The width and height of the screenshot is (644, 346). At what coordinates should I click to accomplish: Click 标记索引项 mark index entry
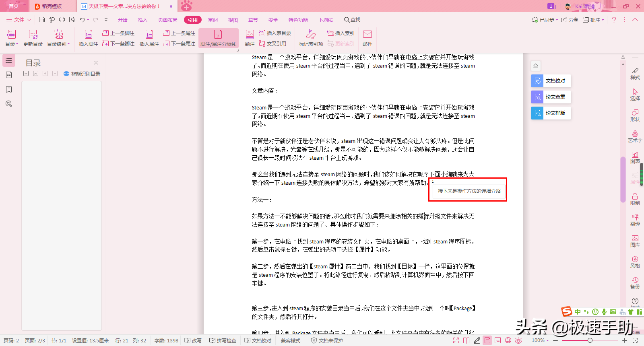click(311, 38)
